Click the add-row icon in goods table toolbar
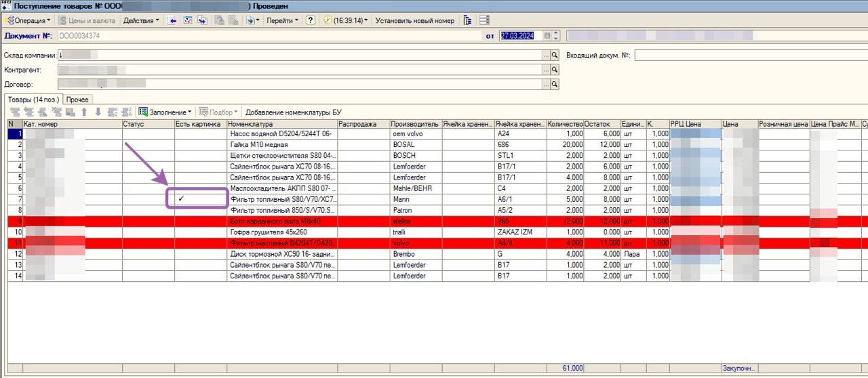 click(15, 112)
